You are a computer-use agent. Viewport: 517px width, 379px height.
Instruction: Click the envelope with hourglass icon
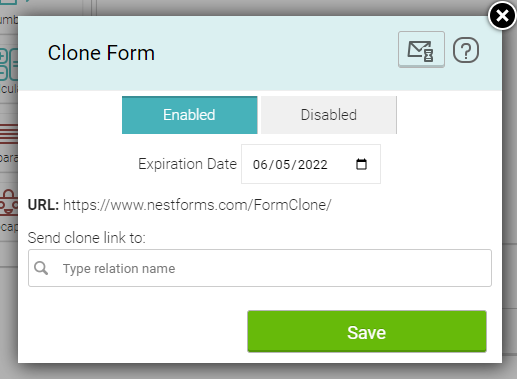coord(421,49)
